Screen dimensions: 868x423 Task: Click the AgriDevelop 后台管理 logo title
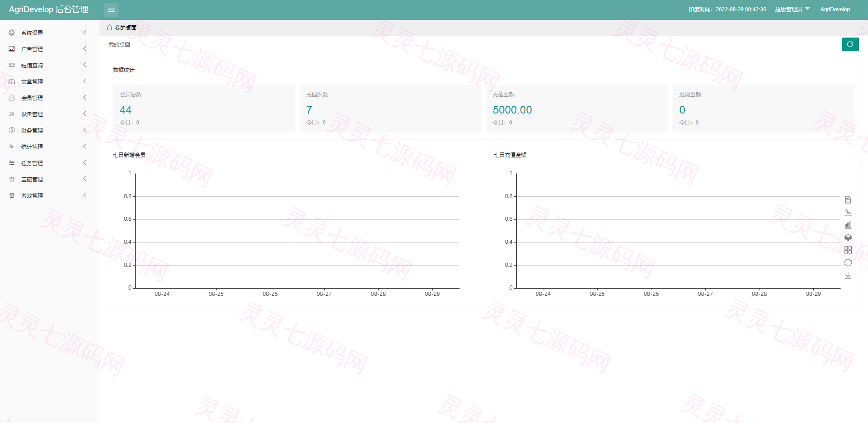click(48, 10)
